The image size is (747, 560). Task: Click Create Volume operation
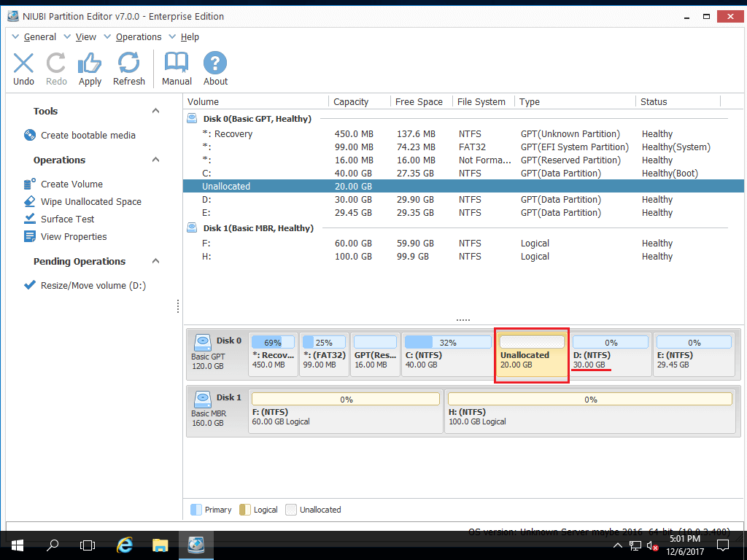(72, 184)
